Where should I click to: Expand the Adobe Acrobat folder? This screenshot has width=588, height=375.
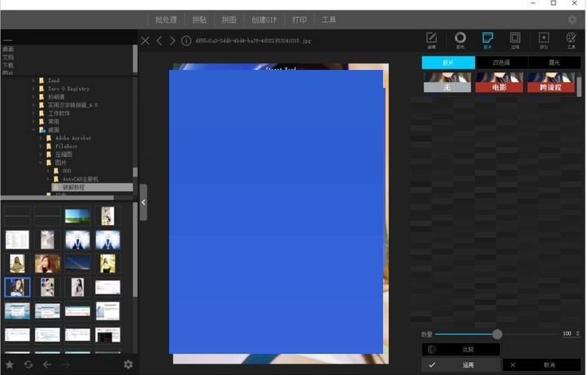(x=41, y=138)
